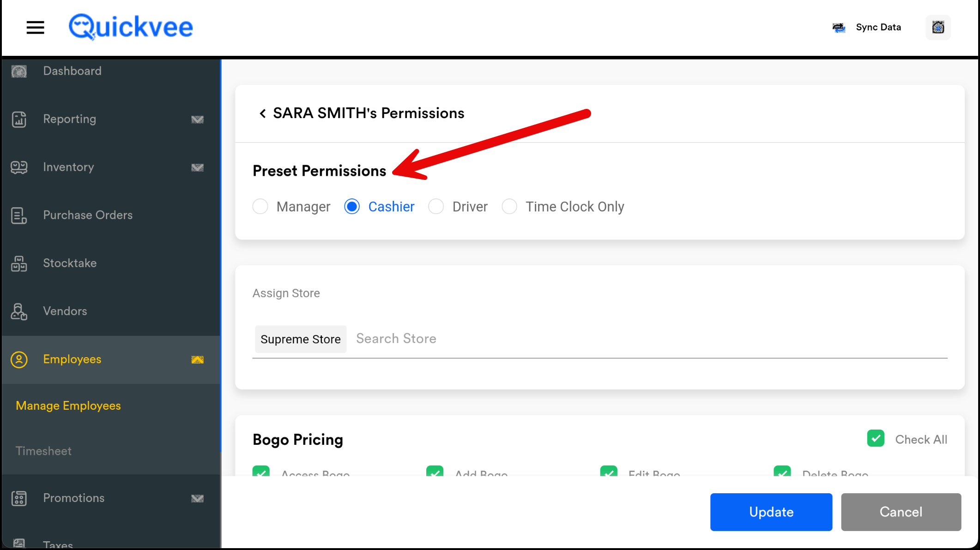Go back using the permissions back arrow
This screenshot has width=980, height=550.
tap(262, 114)
